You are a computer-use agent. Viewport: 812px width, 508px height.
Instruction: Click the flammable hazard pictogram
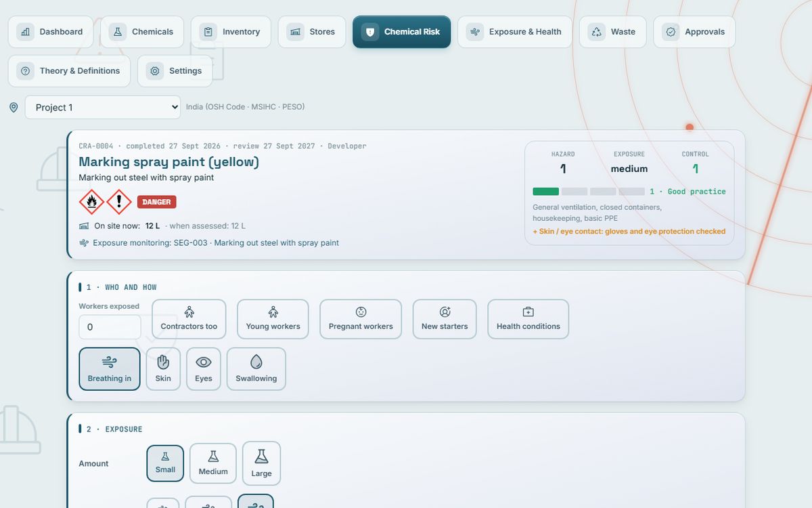(91, 201)
